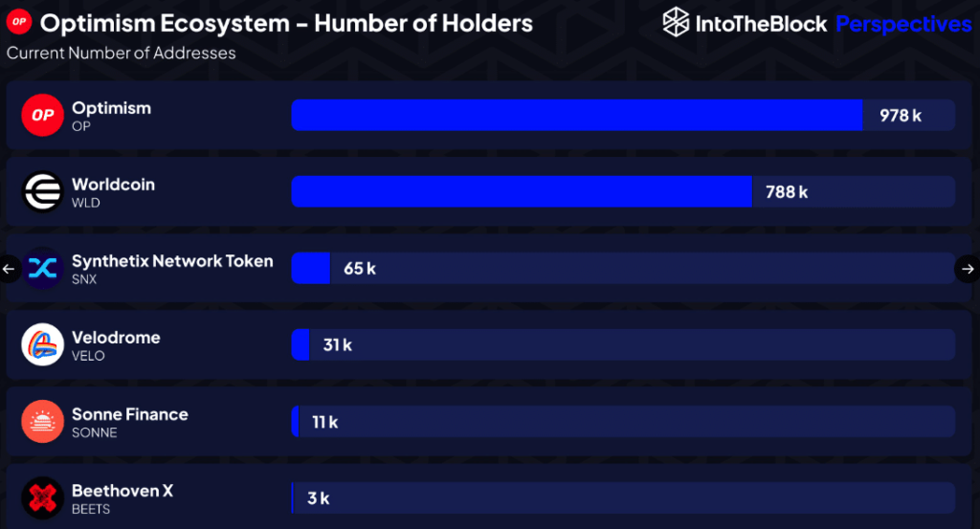Click the Optimism OP token logo

coord(42,116)
